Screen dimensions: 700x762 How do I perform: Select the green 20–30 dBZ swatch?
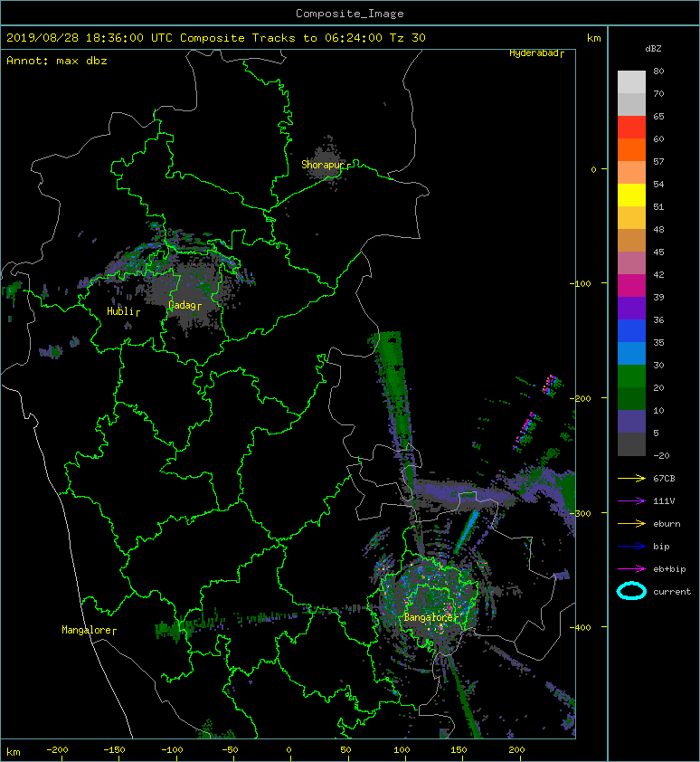point(631,376)
